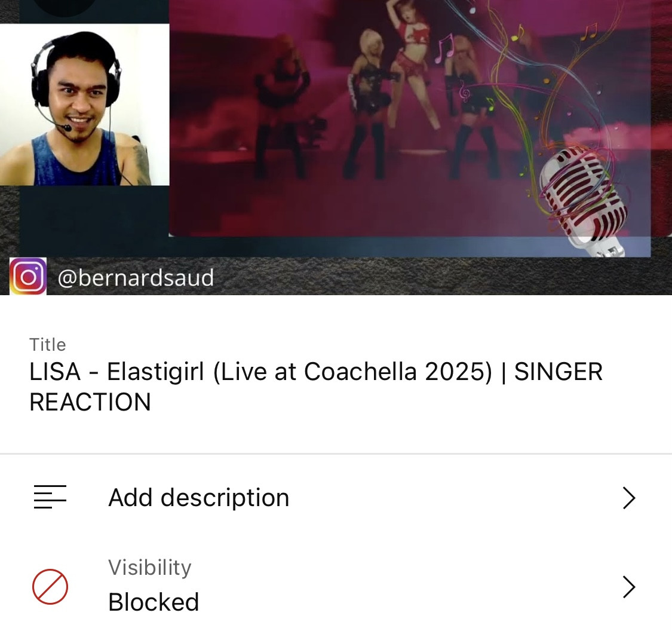Click the yellow music note near top
Image resolution: width=672 pixels, height=631 pixels.
pyautogui.click(x=518, y=33)
